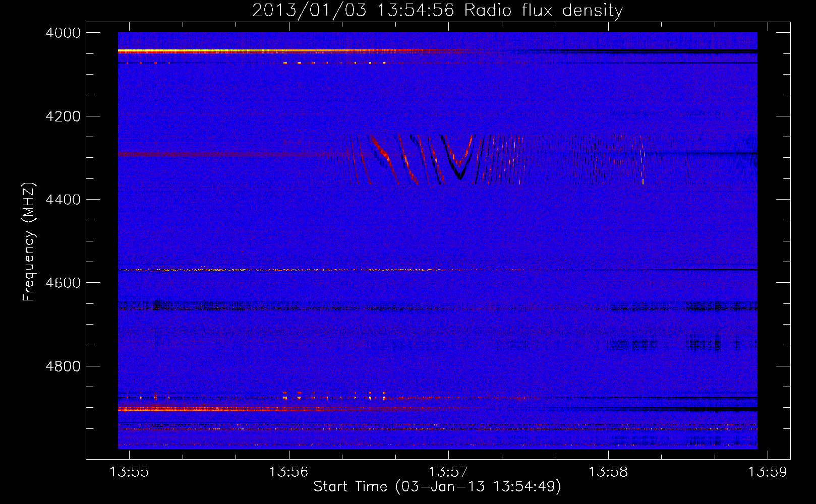Click the '4600' frequency axis label
The height and width of the screenshot is (504, 816).
[x=63, y=283]
